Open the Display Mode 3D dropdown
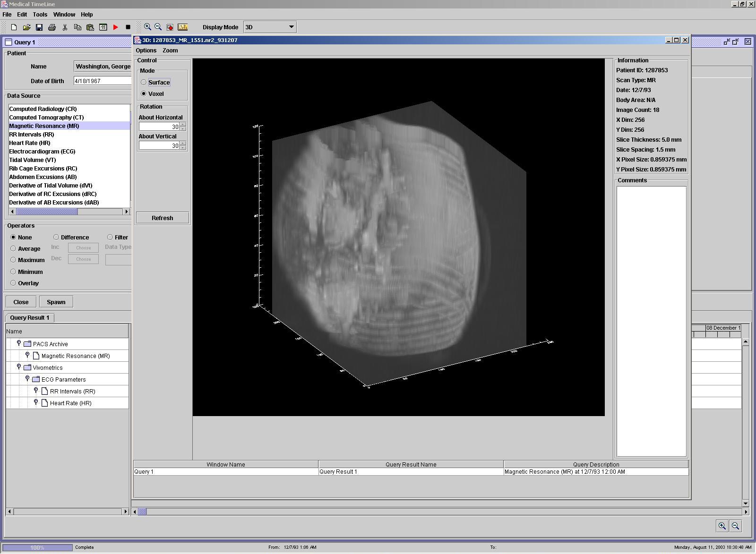The image size is (756, 554). [270, 27]
